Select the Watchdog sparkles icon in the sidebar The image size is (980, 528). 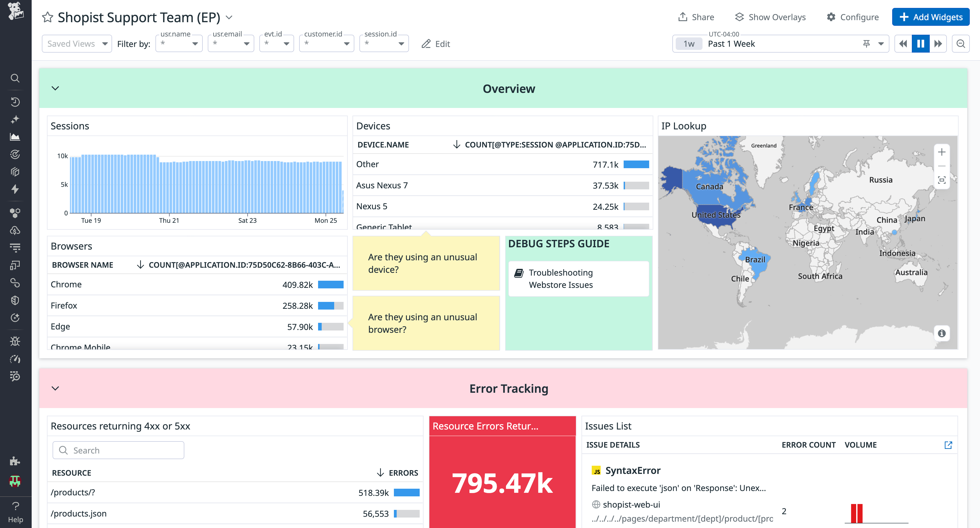tap(15, 119)
